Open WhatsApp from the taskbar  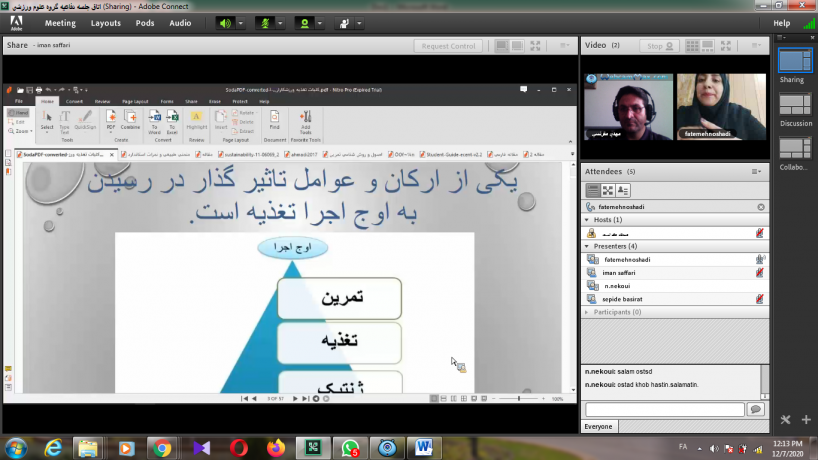point(349,447)
